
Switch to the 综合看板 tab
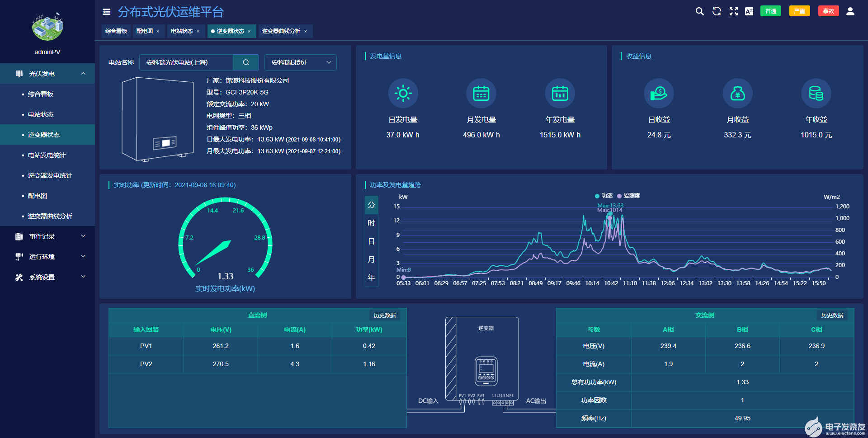116,31
